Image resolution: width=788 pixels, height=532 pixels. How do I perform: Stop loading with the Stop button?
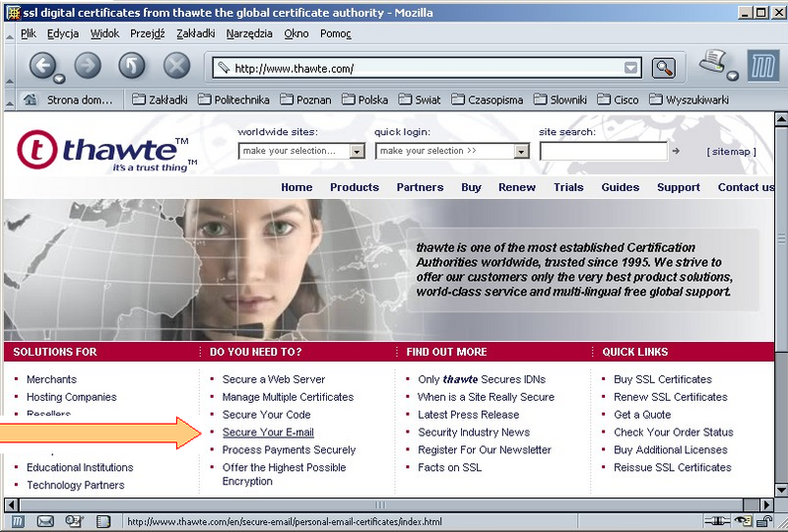point(177,65)
